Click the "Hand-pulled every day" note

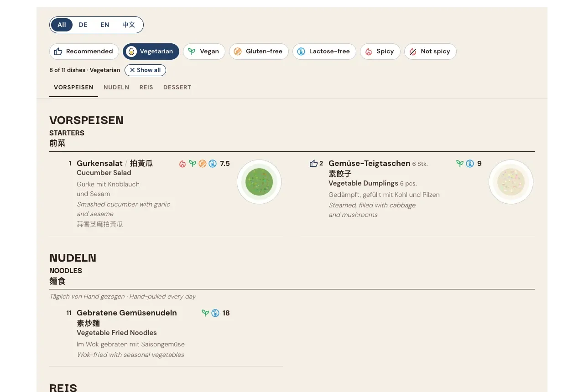click(x=162, y=296)
